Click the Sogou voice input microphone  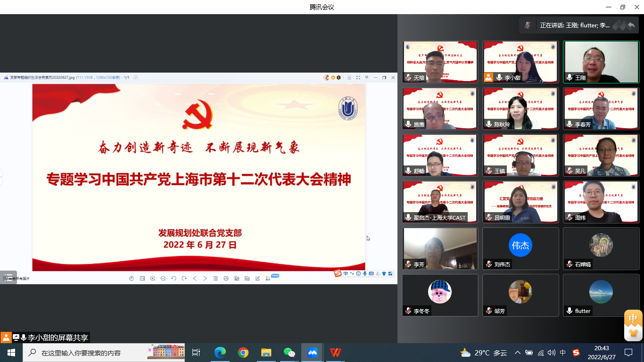coord(365,273)
